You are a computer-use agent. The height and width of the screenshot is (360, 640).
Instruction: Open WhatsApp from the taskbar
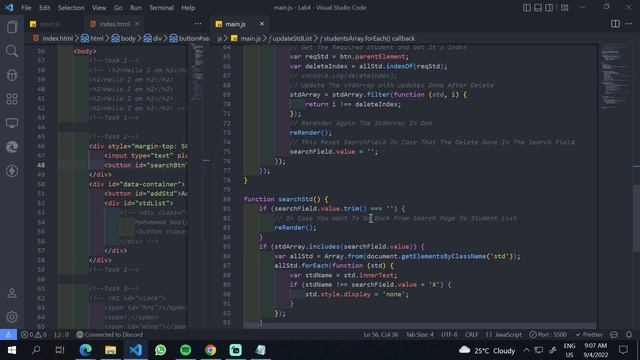(x=160, y=350)
